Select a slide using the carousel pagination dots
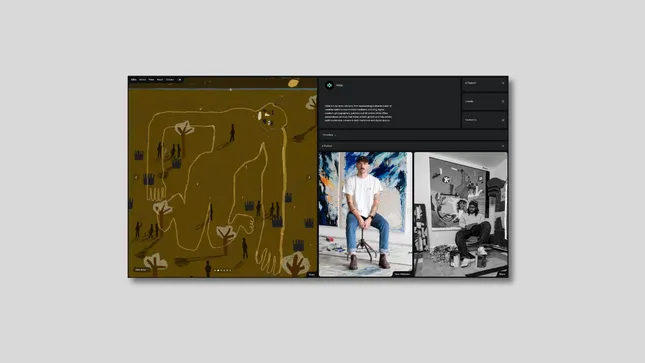This screenshot has height=363, width=645. tap(223, 270)
